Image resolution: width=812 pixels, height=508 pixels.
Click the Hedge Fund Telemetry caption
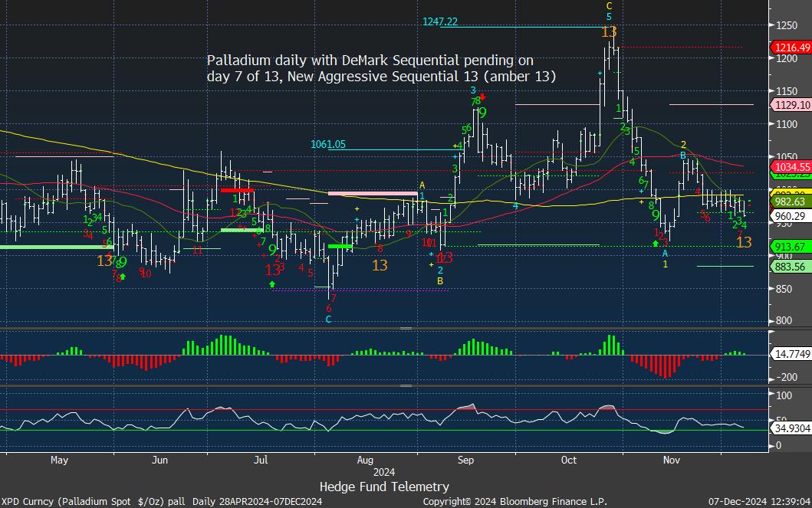[384, 487]
